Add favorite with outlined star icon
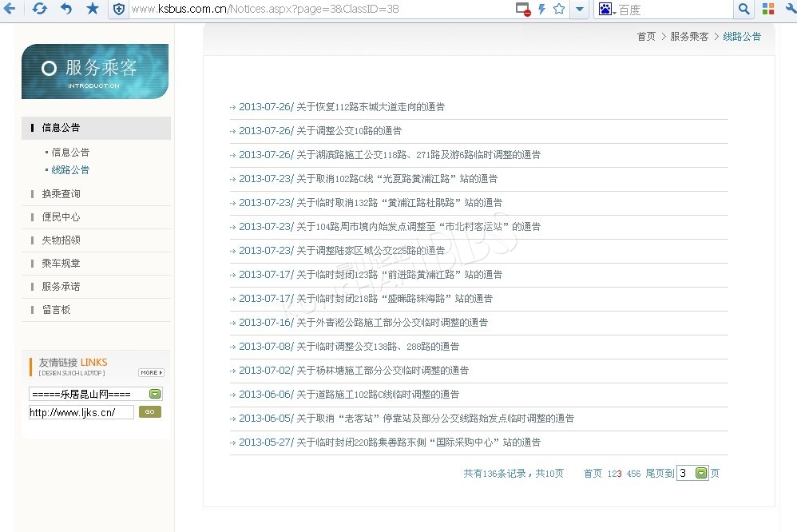Screen dimensions: 797x532 coord(559,9)
